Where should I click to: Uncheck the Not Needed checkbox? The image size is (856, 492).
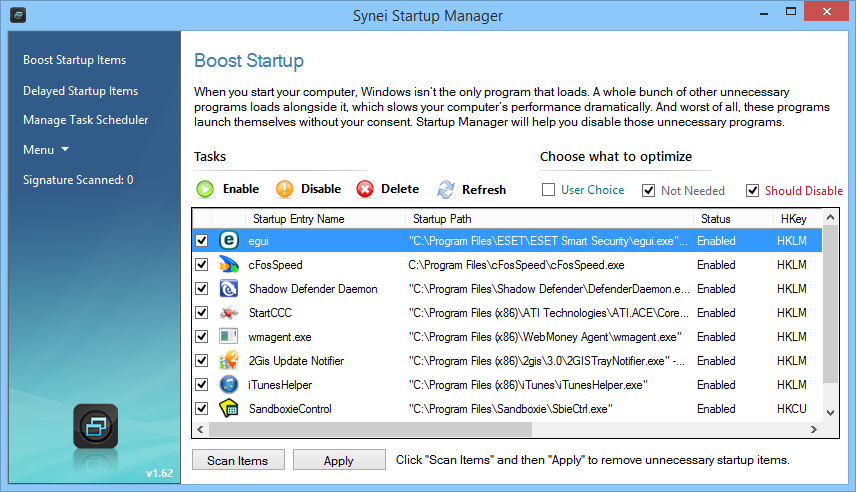(x=648, y=190)
